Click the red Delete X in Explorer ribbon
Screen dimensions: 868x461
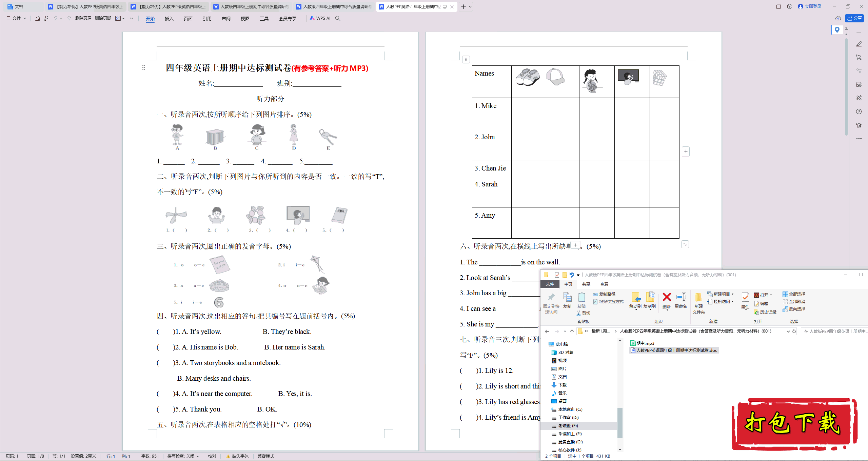[667, 298]
